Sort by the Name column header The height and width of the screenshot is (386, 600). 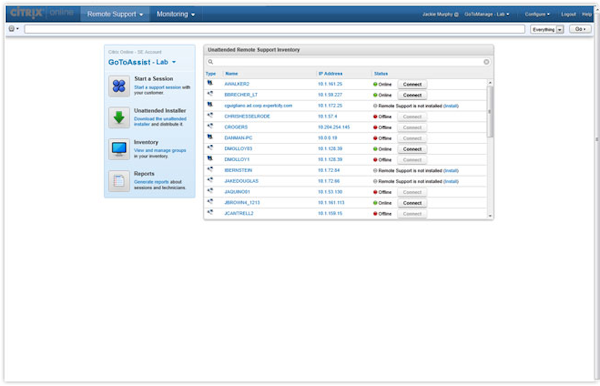(232, 73)
